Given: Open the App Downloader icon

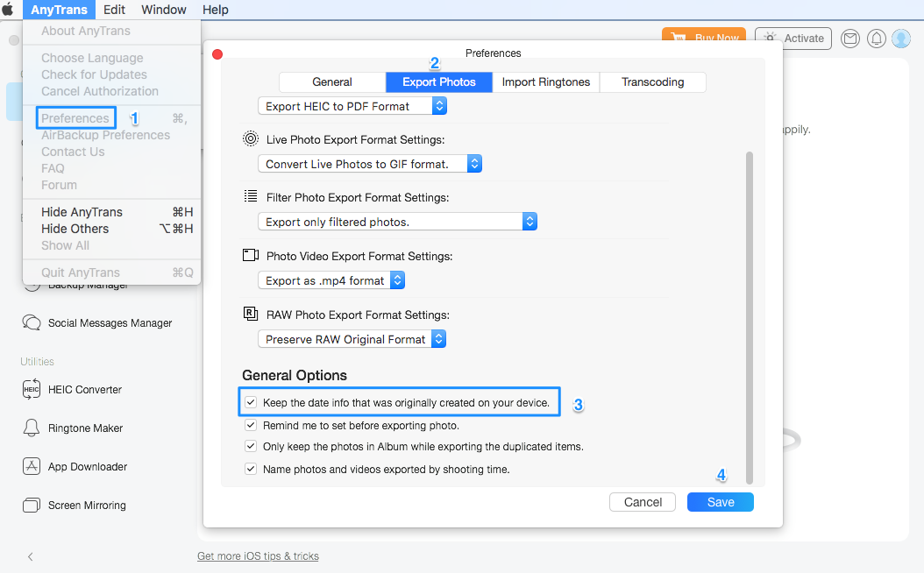Looking at the screenshot, I should pos(32,466).
